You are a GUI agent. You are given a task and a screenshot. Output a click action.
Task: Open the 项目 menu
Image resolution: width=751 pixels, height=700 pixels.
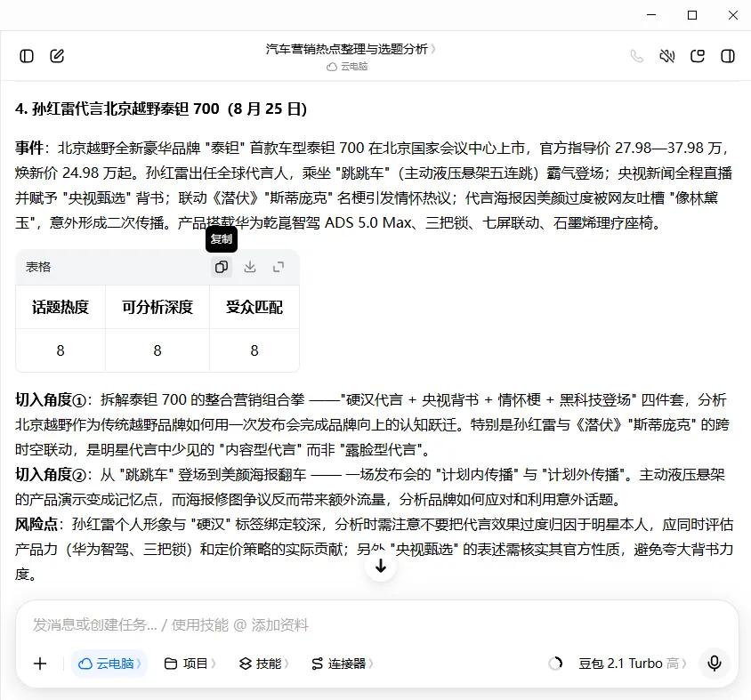tap(190, 664)
